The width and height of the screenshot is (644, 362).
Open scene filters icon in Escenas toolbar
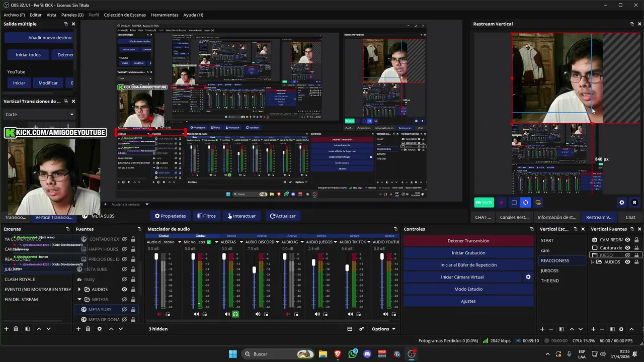[x=27, y=329]
